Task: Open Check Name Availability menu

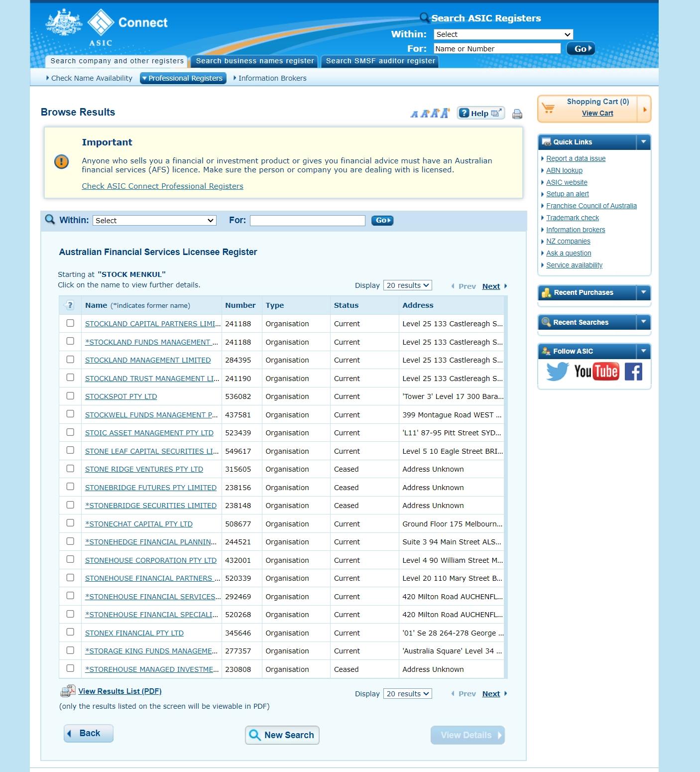Action: [89, 78]
